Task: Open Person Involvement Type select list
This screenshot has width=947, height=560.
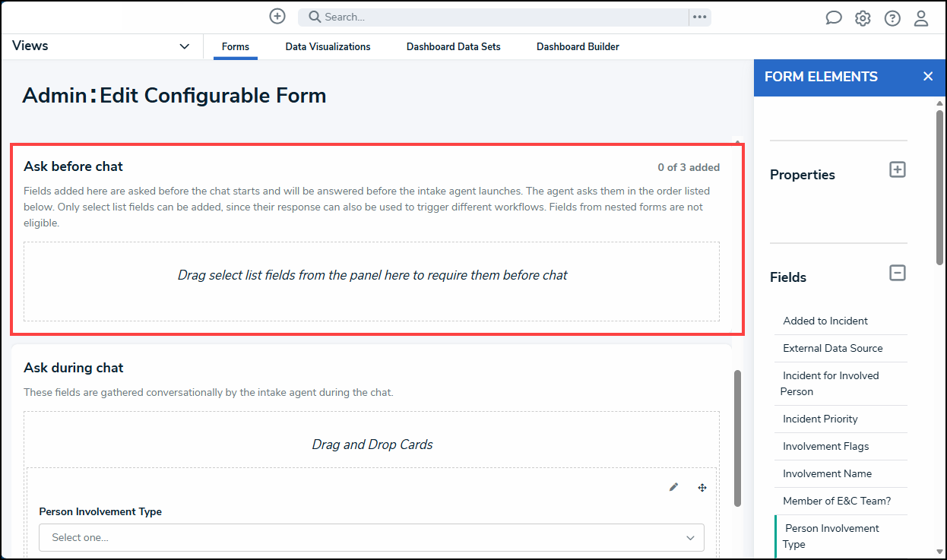Action: (372, 537)
